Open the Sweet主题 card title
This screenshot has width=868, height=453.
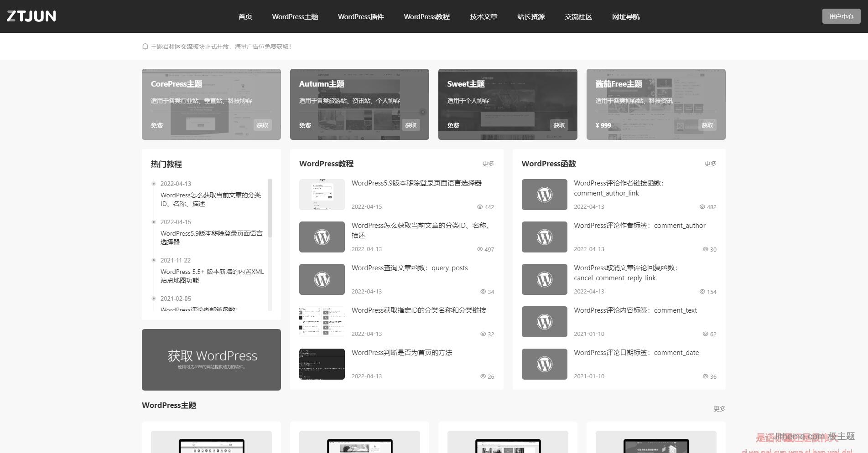[x=466, y=84]
